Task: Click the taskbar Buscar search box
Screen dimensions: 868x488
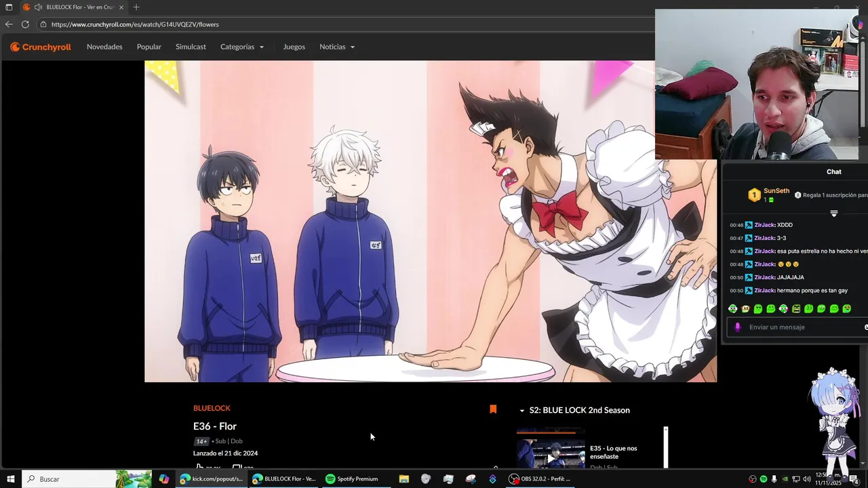Action: point(87,479)
